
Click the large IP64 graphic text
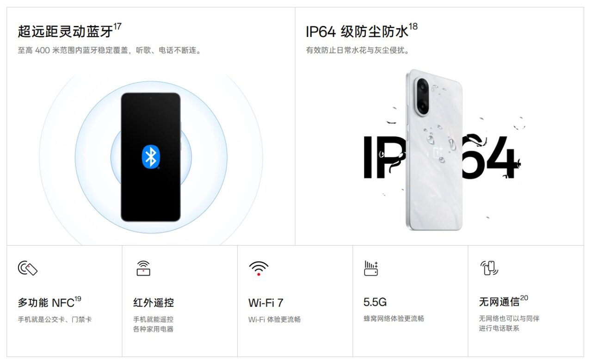(439, 157)
